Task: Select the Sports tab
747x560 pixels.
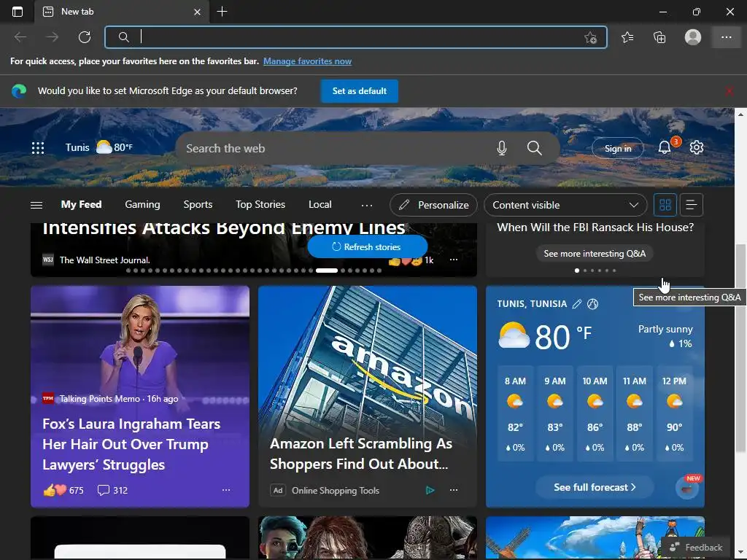Action: click(x=198, y=204)
